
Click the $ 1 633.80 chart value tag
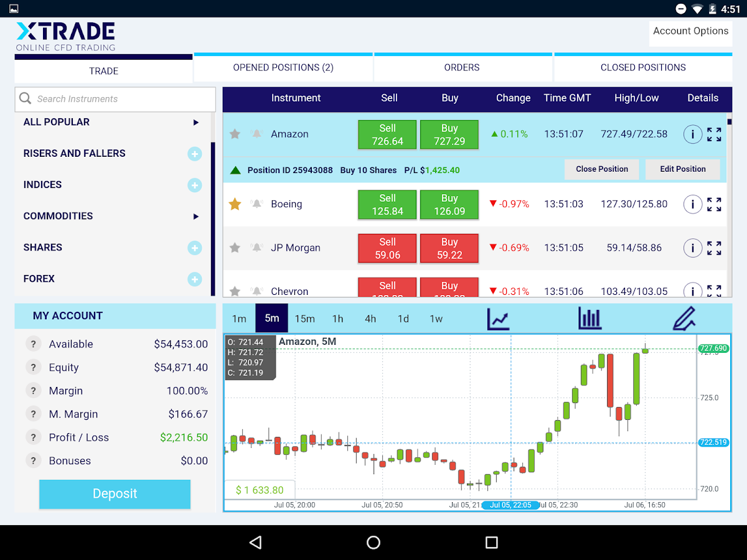260,490
